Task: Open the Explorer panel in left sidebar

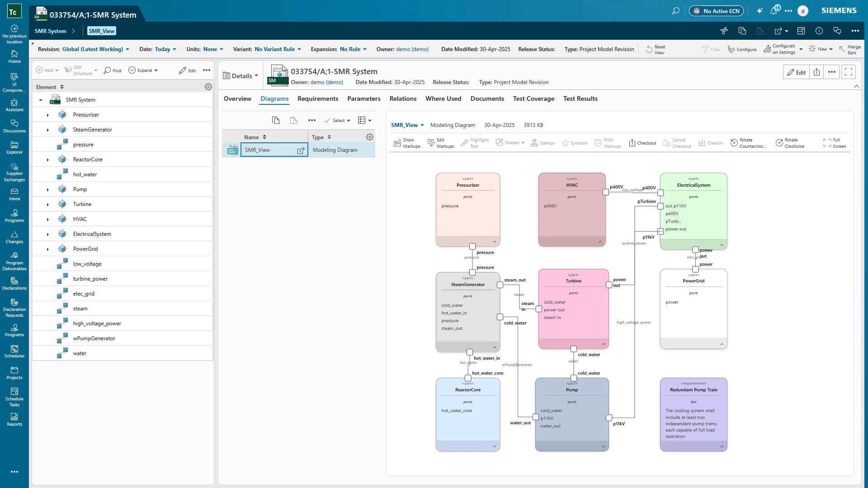Action: (x=14, y=148)
